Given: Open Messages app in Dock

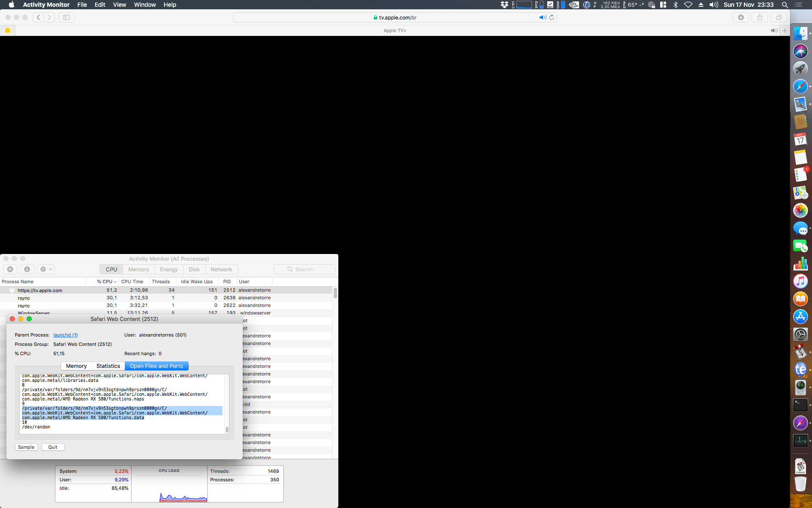Looking at the screenshot, I should pos(800,228).
